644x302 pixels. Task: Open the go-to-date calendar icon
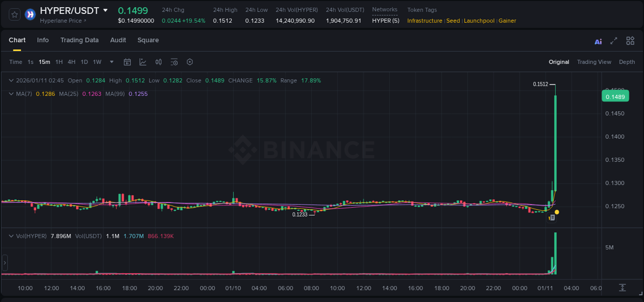pyautogui.click(x=127, y=62)
